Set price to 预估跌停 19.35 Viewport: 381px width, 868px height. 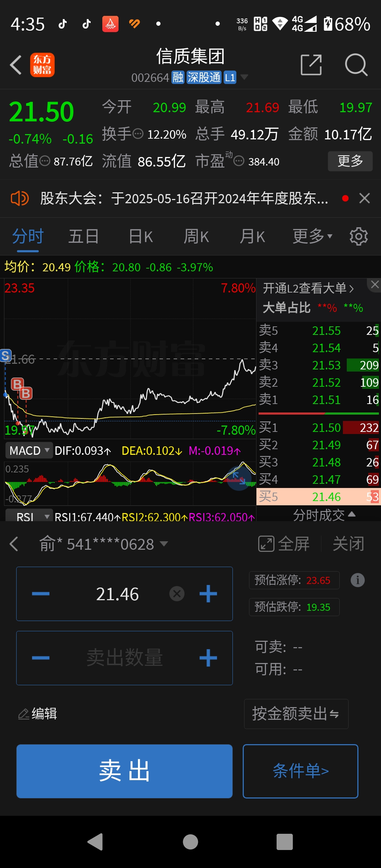click(294, 607)
